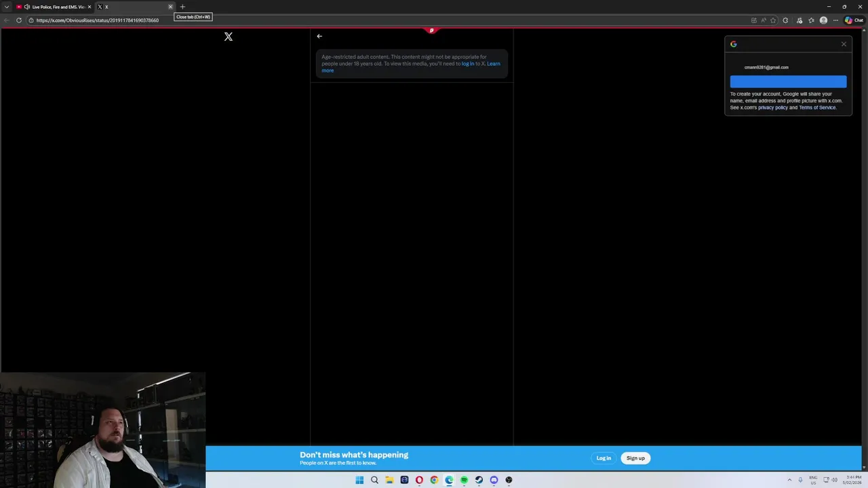This screenshot has height=488, width=868.
Task: Click the address bar URL
Action: coord(98,20)
